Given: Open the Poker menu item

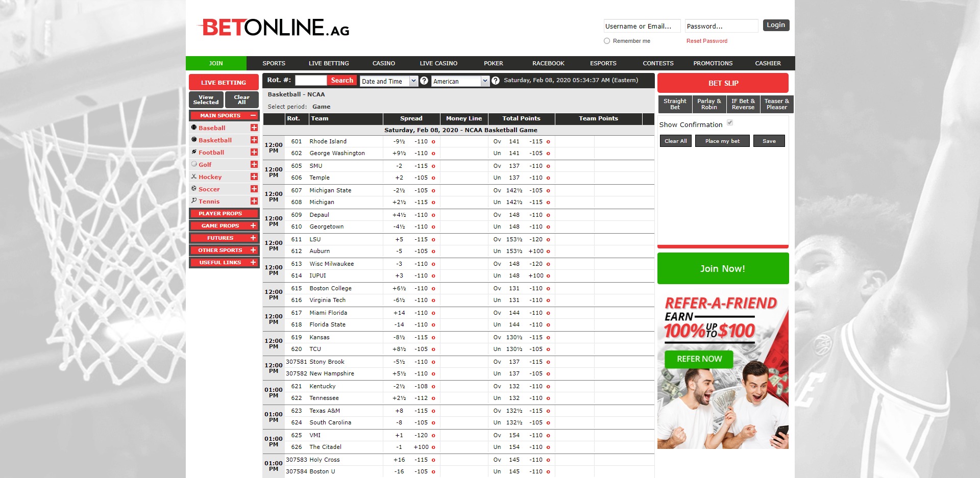Looking at the screenshot, I should click(494, 63).
